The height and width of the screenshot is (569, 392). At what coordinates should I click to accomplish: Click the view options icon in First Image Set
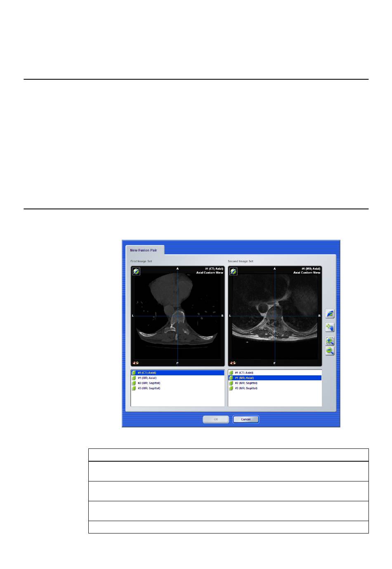pos(137,271)
